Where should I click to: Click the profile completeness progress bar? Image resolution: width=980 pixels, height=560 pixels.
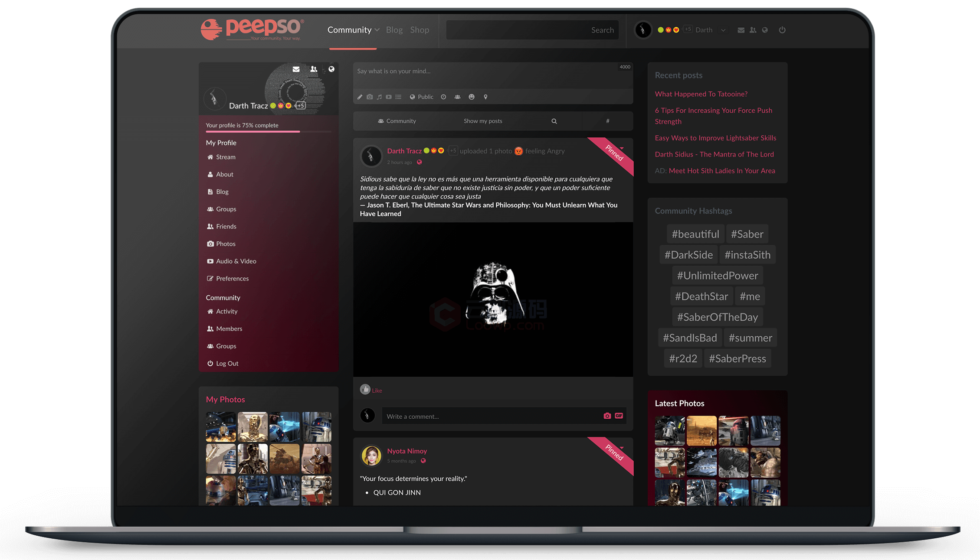click(269, 131)
